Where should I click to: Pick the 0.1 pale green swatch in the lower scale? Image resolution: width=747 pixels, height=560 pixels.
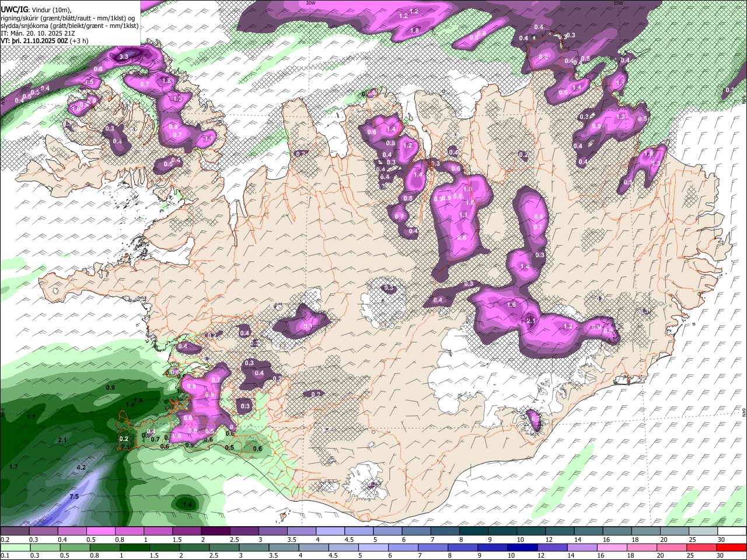point(15,547)
